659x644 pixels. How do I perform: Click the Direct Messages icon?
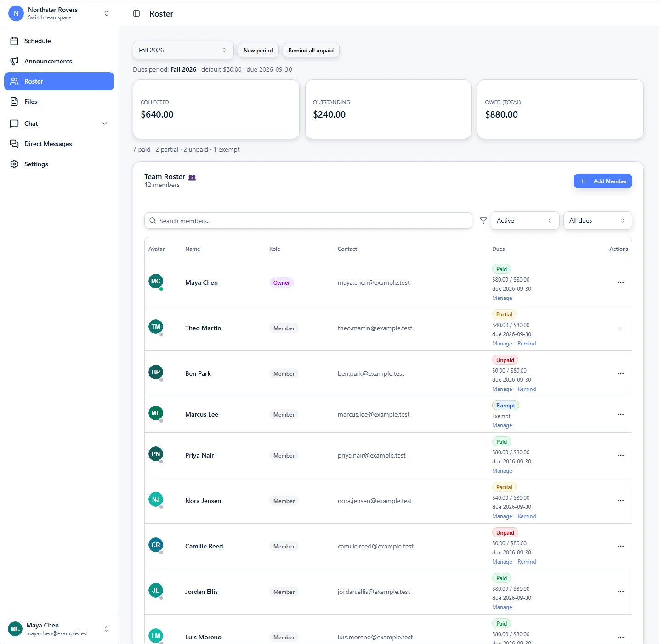point(14,144)
